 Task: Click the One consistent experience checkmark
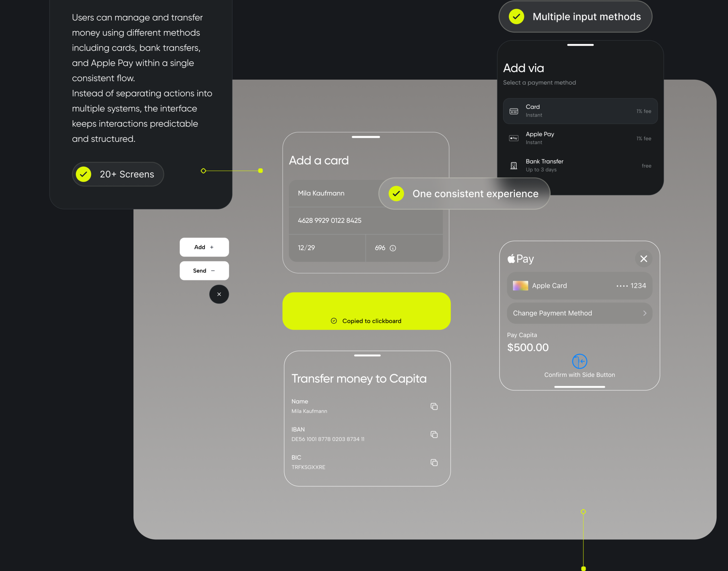pyautogui.click(x=396, y=194)
